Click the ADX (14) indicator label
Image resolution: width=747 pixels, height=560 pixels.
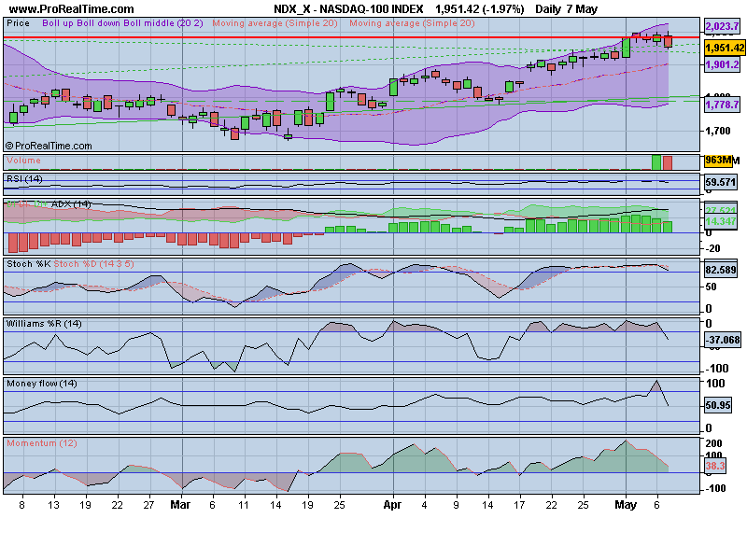71,203
